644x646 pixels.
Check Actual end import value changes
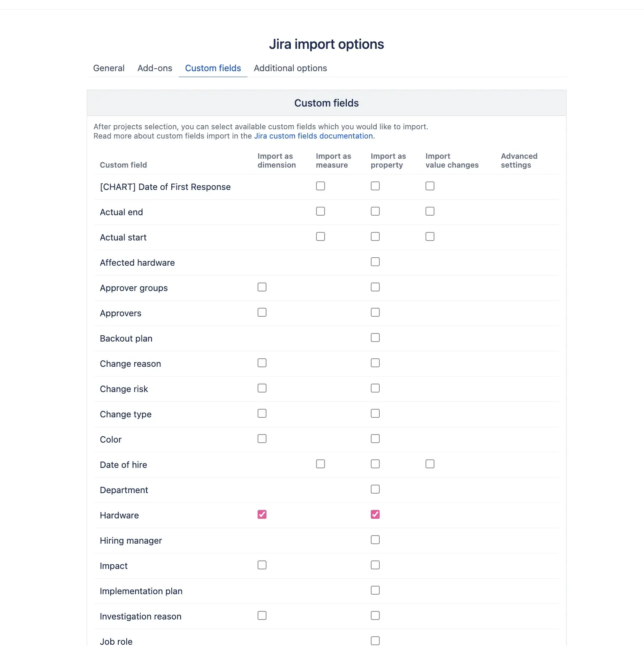pyautogui.click(x=430, y=211)
